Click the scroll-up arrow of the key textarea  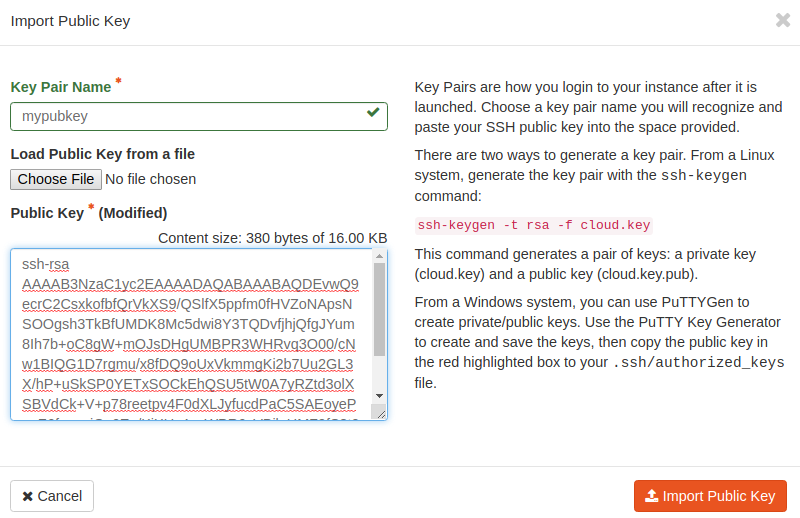[379, 258]
